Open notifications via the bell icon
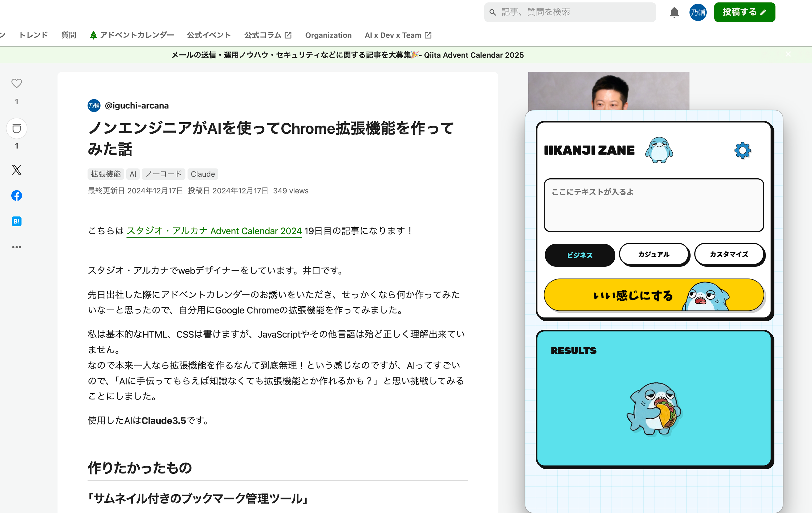Image resolution: width=812 pixels, height=513 pixels. 674,12
